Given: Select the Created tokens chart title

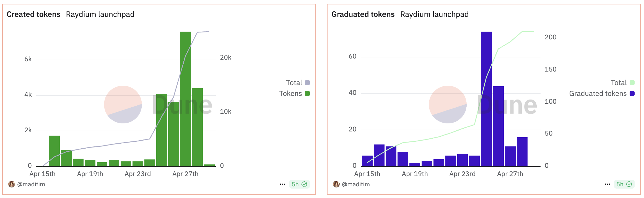Looking at the screenshot, I should tap(33, 14).
